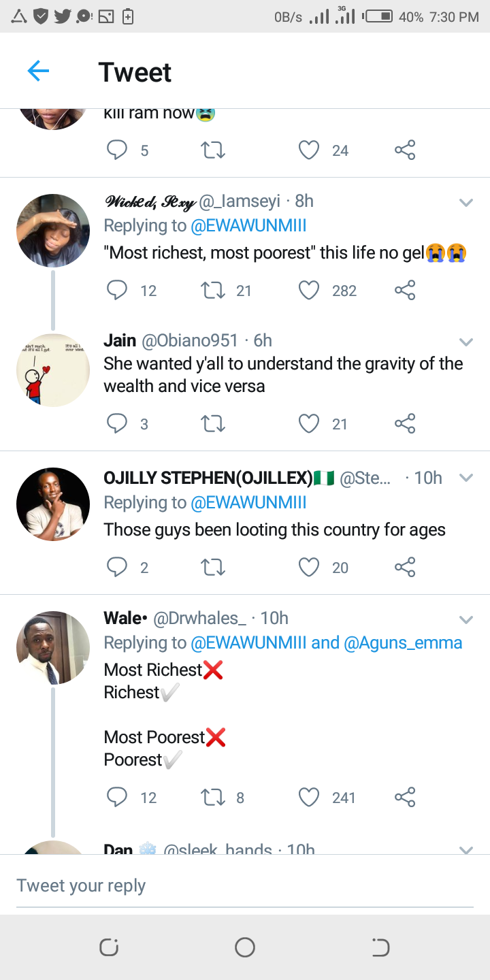Share OJILLY STEPHEN's looting tweet
This screenshot has height=980, width=490.
(x=405, y=567)
